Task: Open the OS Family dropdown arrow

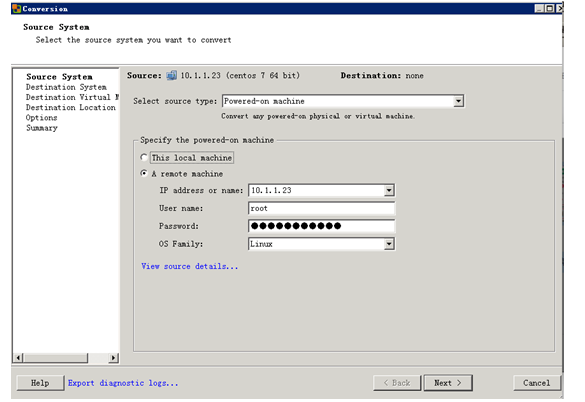Action: [x=389, y=244]
